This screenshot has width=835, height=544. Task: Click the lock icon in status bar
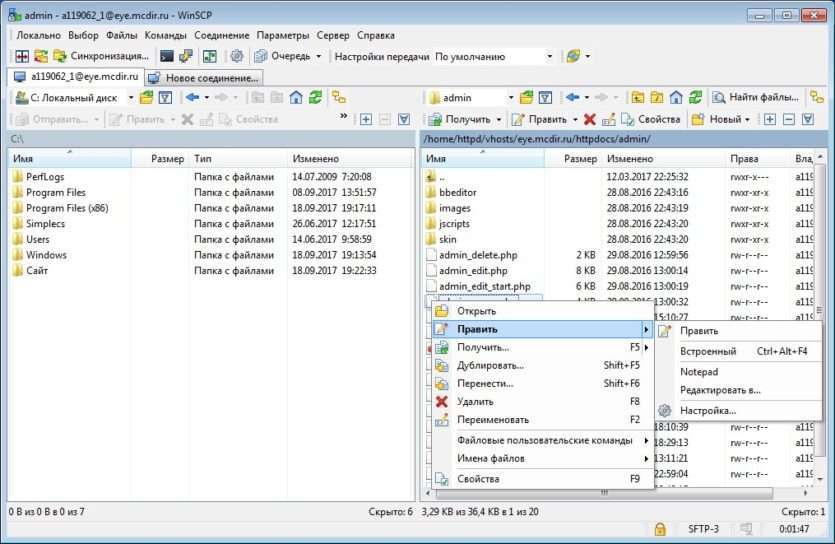660,529
